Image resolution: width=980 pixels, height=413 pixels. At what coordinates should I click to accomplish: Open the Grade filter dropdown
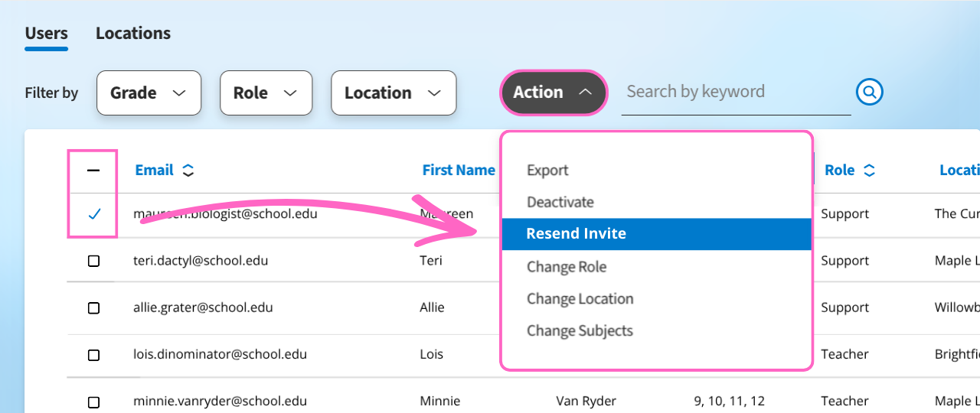149,93
